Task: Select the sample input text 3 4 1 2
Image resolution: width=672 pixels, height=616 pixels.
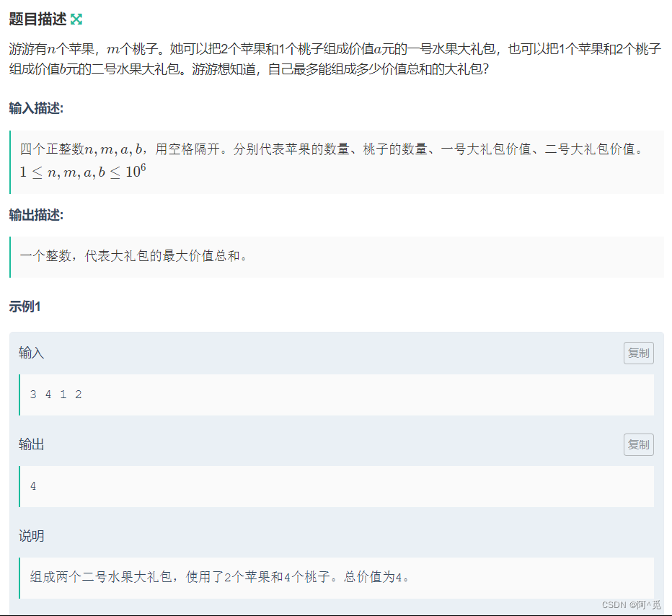Action: [55, 395]
